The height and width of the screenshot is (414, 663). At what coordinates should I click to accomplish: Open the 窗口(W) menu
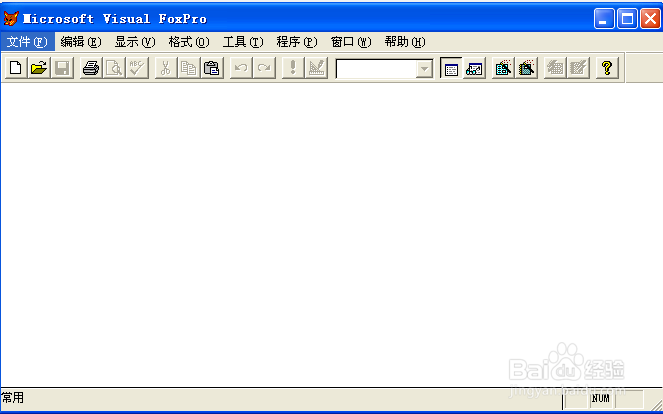[x=351, y=42]
